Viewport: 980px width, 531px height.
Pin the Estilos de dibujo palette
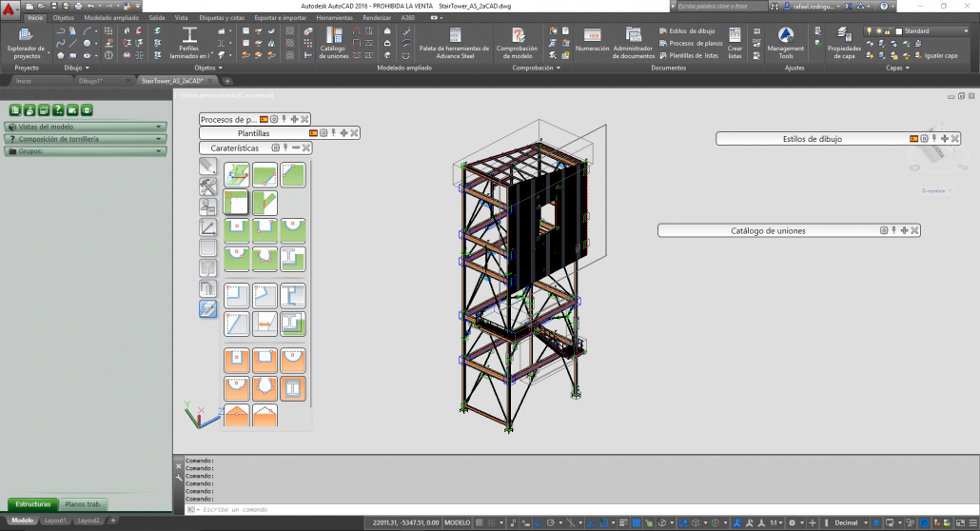[933, 139]
